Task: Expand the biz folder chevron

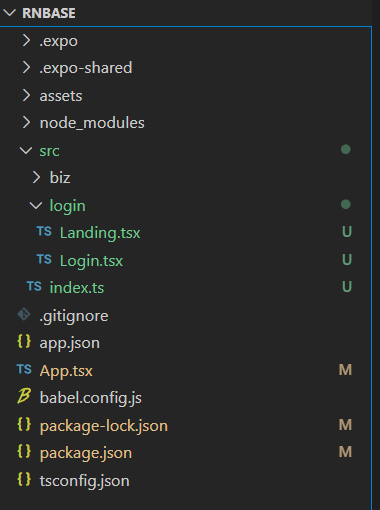Action: coord(36,177)
